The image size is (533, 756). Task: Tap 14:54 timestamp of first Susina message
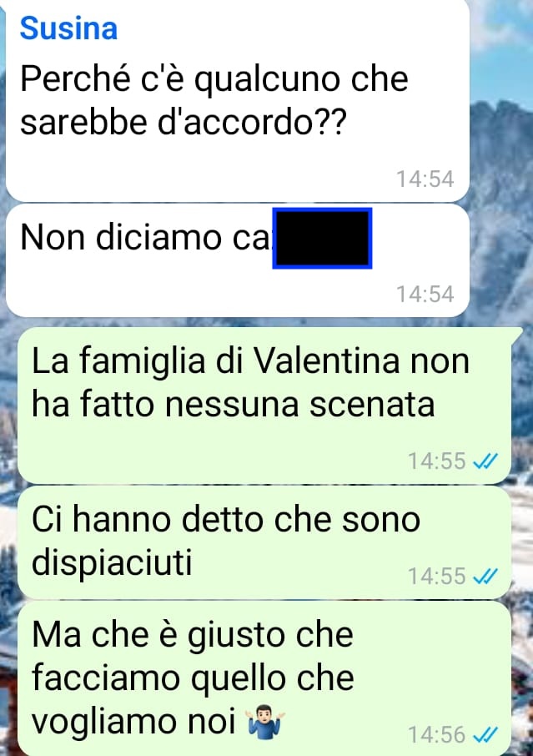[425, 179]
